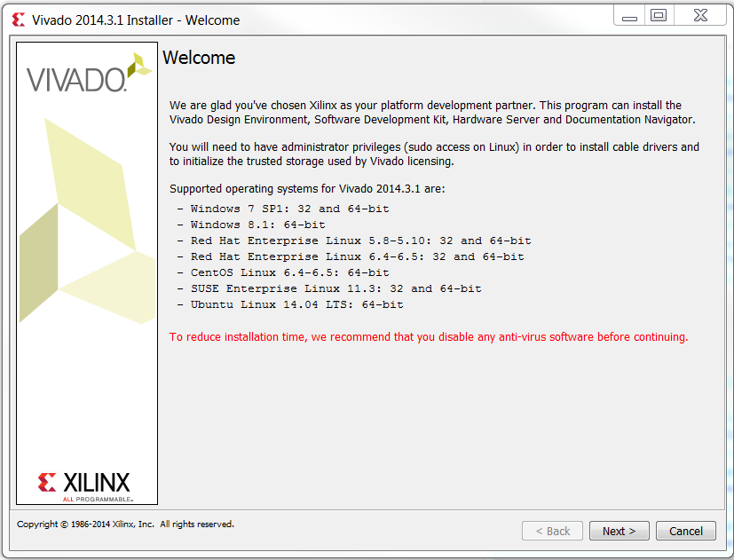Minimize the installer window

pos(629,16)
